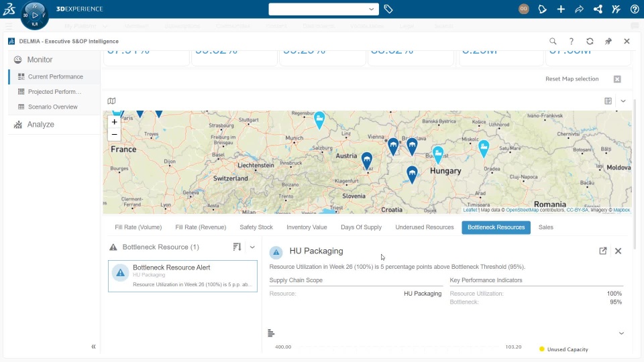Viewport: 644px width, 362px height.
Task: Open the OpenStreetMap link
Action: point(522,210)
